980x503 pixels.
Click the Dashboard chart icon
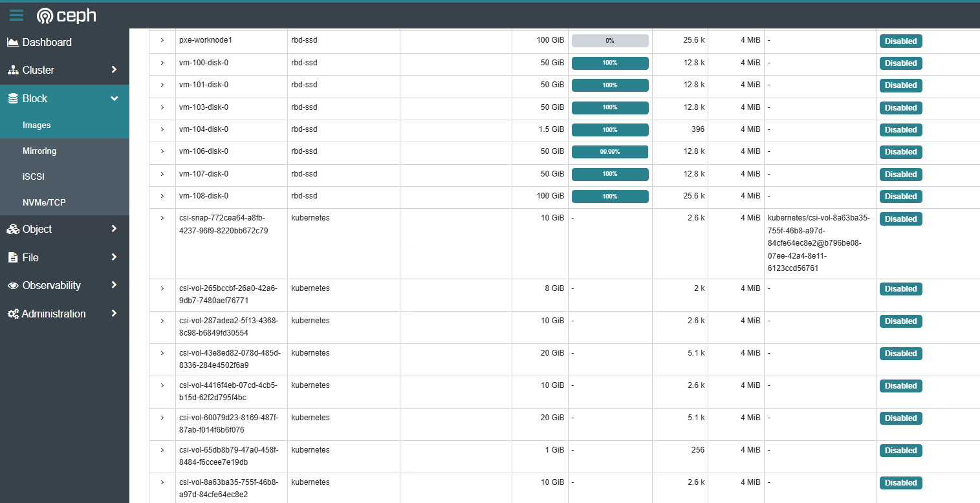click(x=12, y=42)
